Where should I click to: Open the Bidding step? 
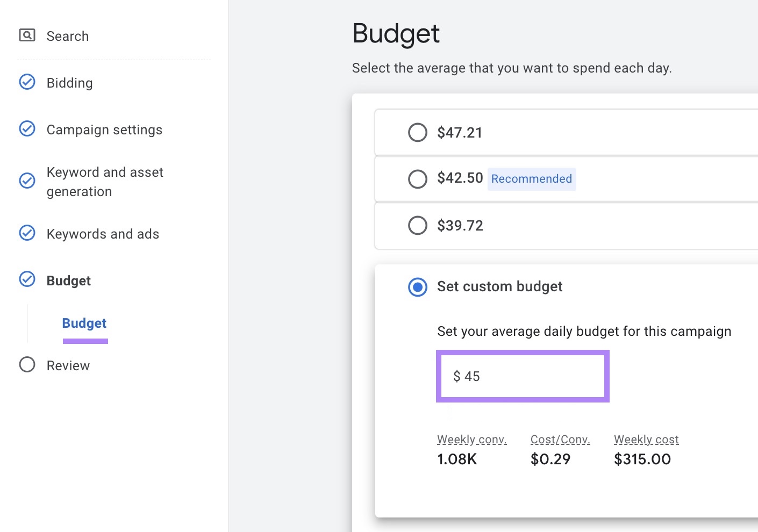pyautogui.click(x=69, y=82)
